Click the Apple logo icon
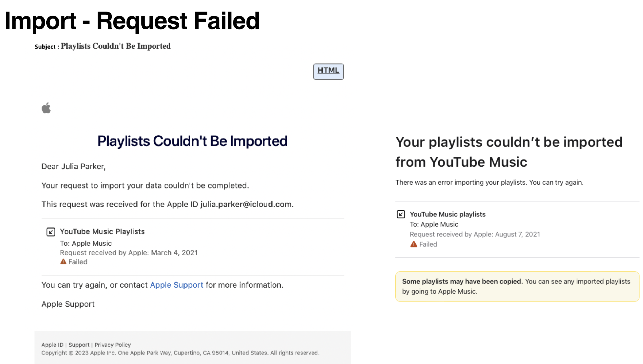643x364 pixels. click(x=46, y=108)
